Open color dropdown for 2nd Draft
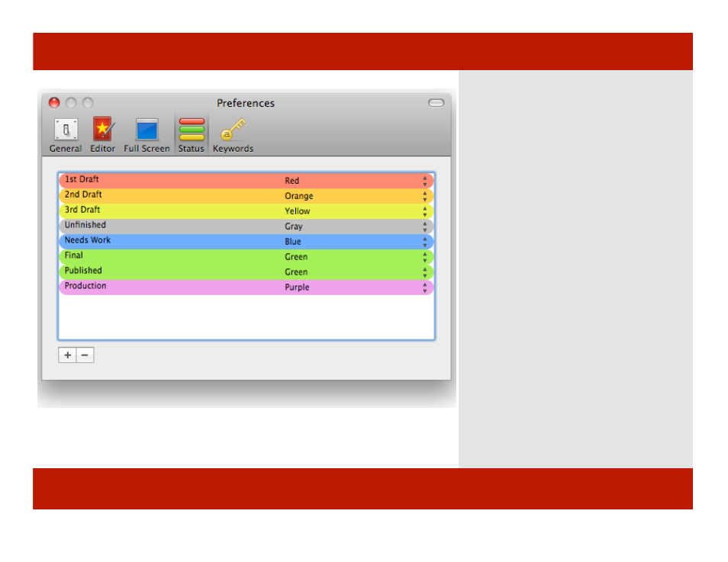728x562 pixels. point(425,196)
